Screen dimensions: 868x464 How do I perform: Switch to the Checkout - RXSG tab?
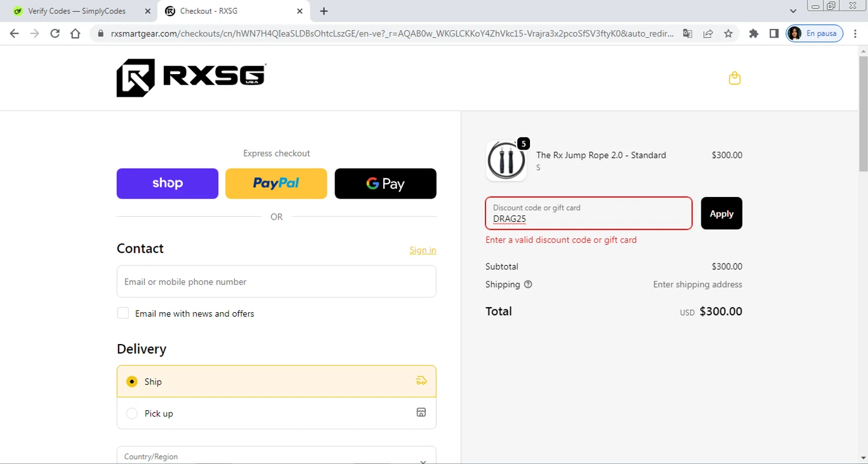pos(233,11)
